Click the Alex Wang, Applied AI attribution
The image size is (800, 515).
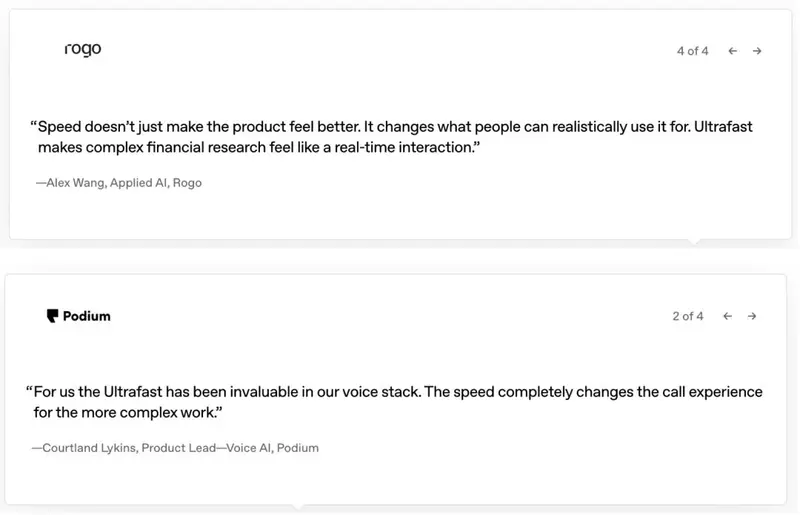(x=118, y=183)
